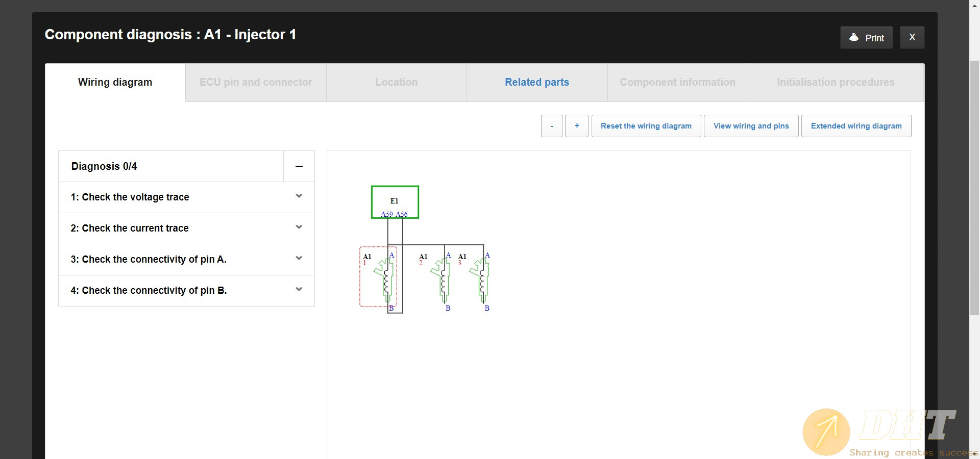Viewport: 980px width, 459px height.
Task: Click the page vertical scrollbar
Action: click(974, 189)
